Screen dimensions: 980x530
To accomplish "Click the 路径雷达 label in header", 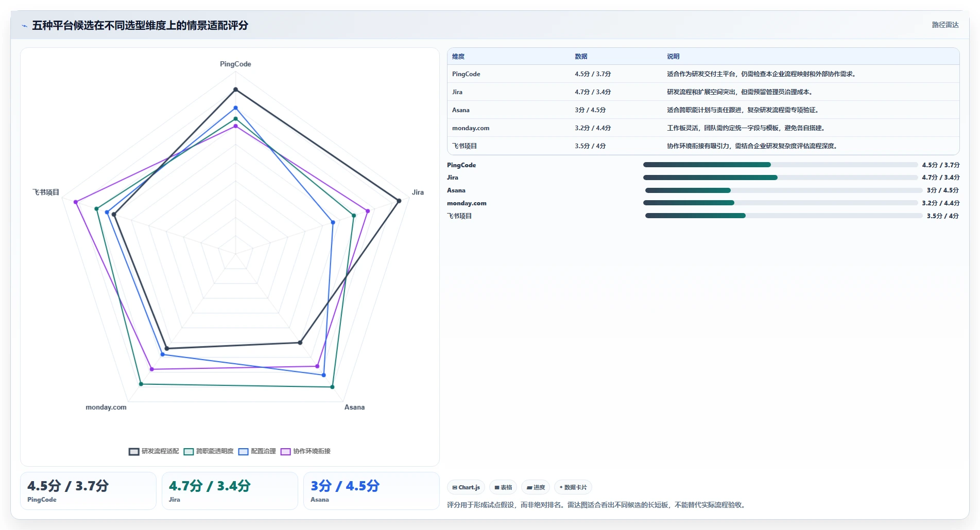I will coord(945,25).
